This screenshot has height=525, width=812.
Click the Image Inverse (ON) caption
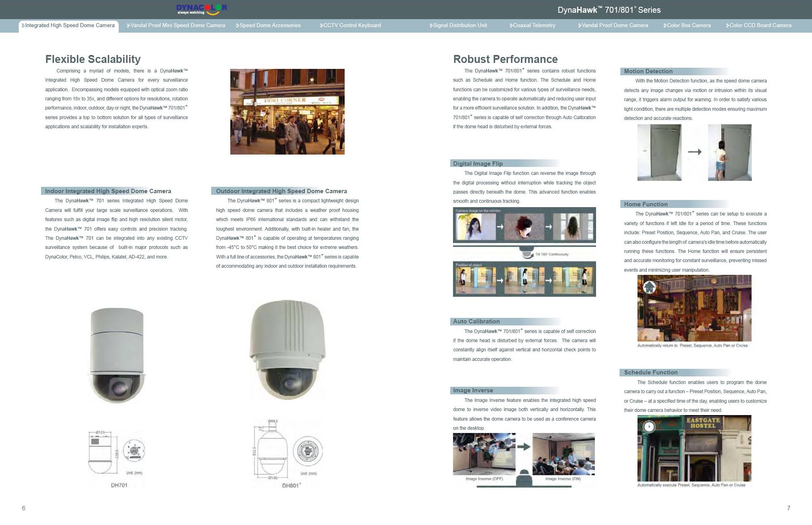pos(563,479)
